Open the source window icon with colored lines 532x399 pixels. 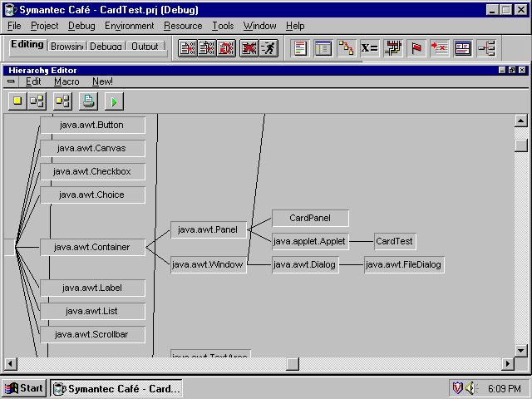300,48
